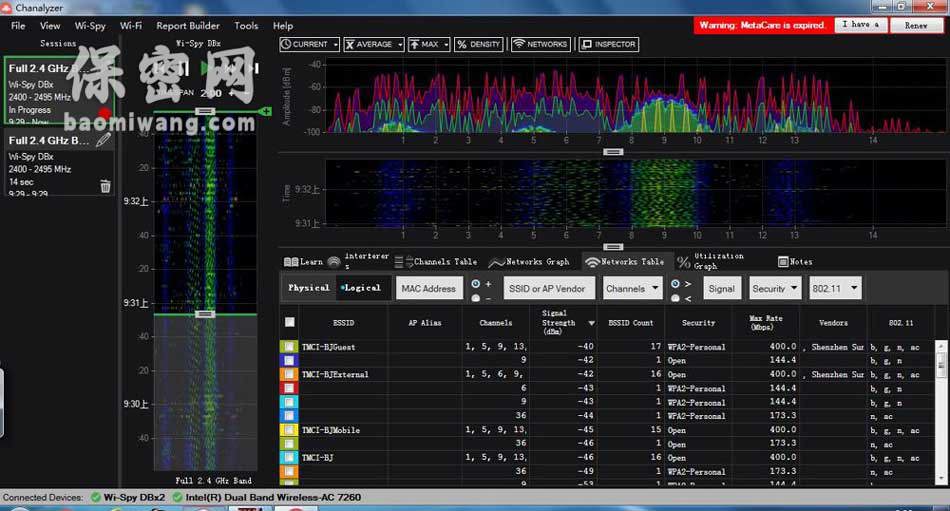Expand the 802.11 filter dropdown
The width and height of the screenshot is (950, 511).
(835, 288)
